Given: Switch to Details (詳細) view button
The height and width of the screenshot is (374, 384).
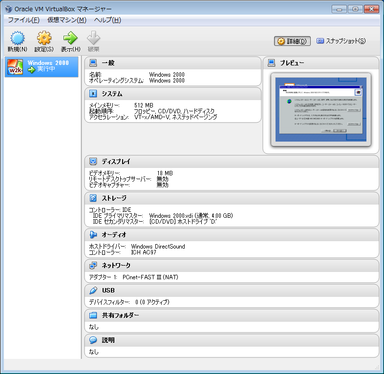Looking at the screenshot, I should (x=292, y=41).
